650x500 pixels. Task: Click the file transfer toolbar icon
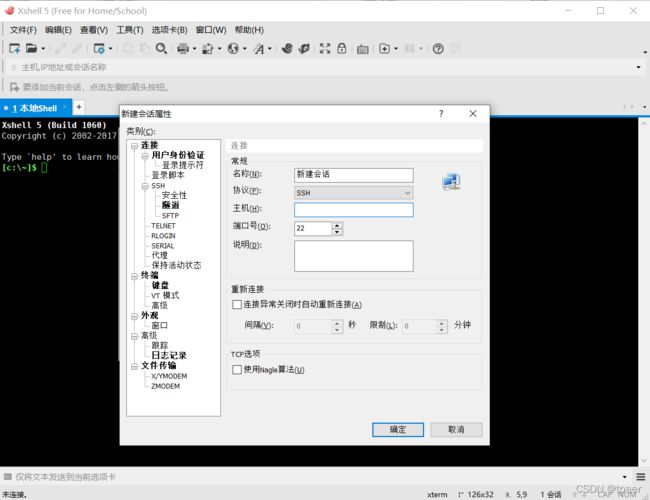[207, 49]
